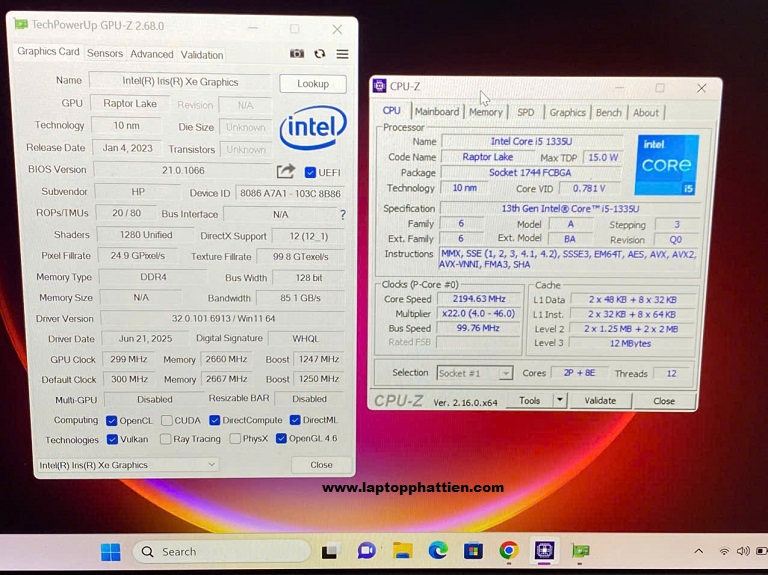
Task: Click the BIOS share/export icon
Action: (x=286, y=171)
